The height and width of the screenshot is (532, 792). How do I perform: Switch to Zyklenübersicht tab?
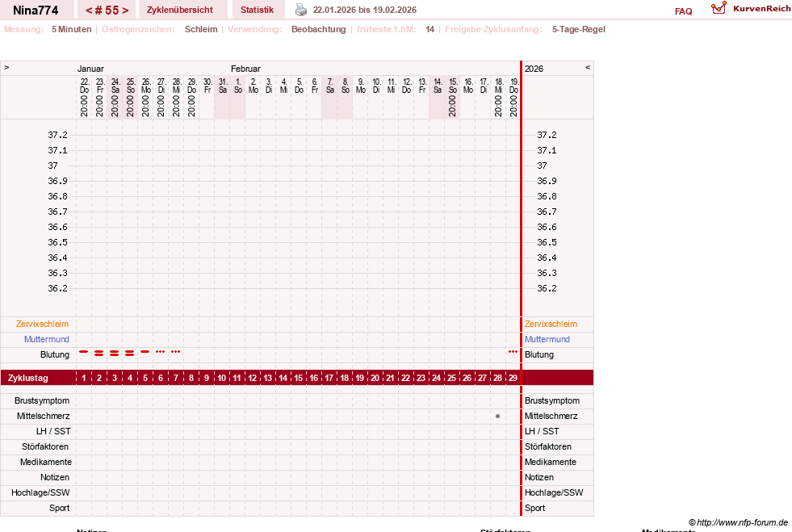point(180,10)
